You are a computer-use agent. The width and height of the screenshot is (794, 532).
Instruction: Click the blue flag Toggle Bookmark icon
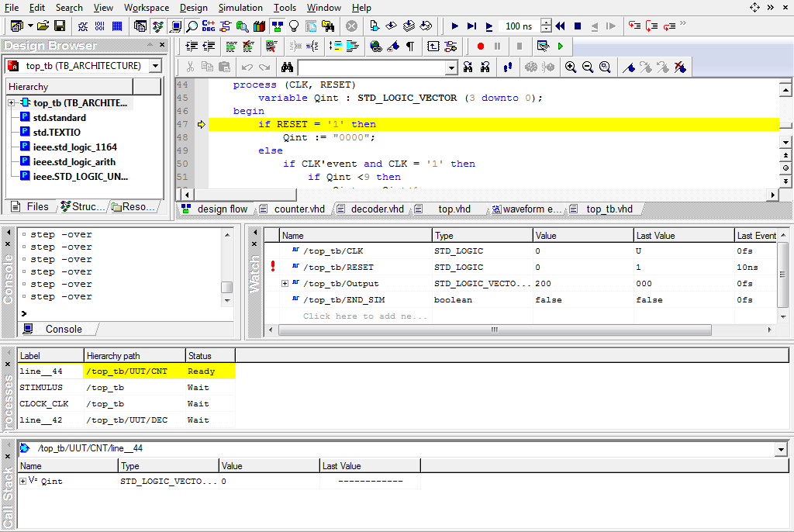pyautogui.click(x=628, y=67)
